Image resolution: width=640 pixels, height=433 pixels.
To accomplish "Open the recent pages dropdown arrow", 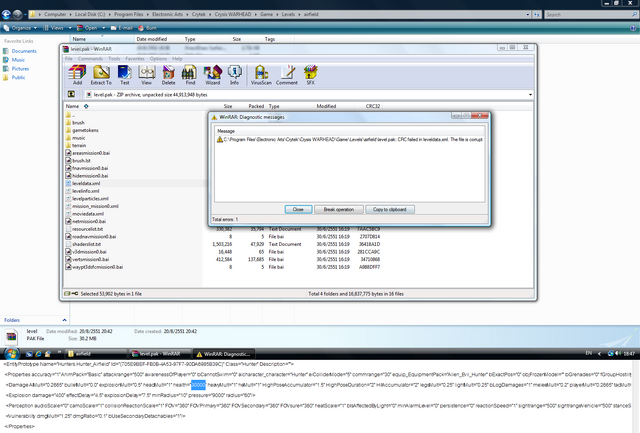I will point(25,15).
